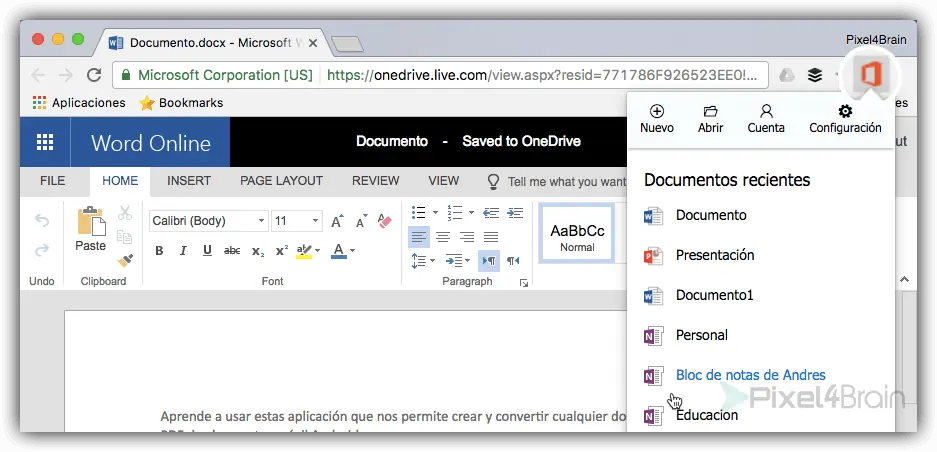Click the Abrir folder icon
This screenshot has width=937, height=452.
click(711, 111)
